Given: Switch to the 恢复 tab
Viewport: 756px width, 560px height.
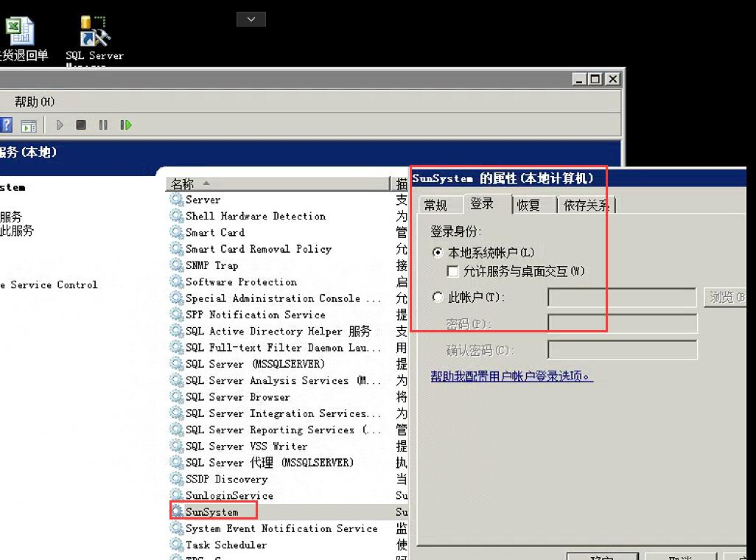Looking at the screenshot, I should pos(528,205).
